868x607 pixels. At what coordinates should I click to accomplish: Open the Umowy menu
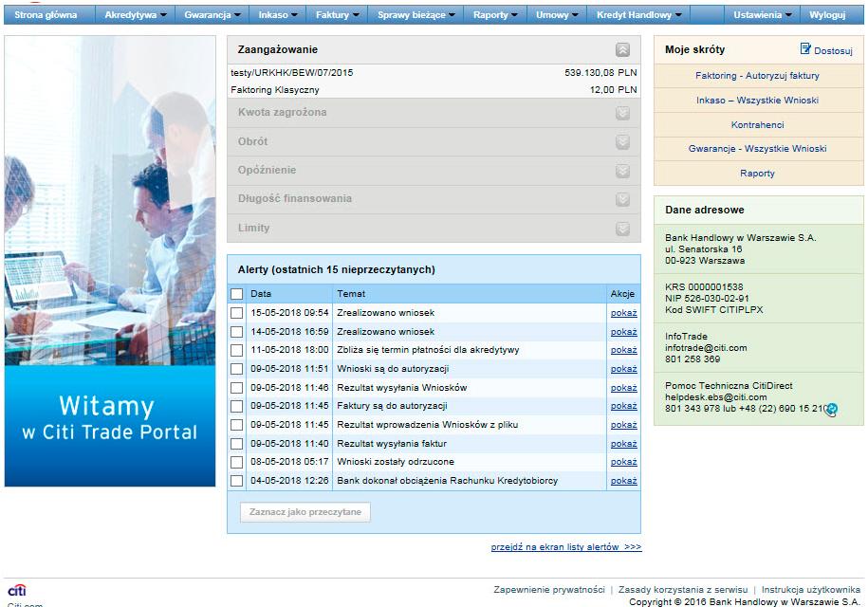coord(557,15)
